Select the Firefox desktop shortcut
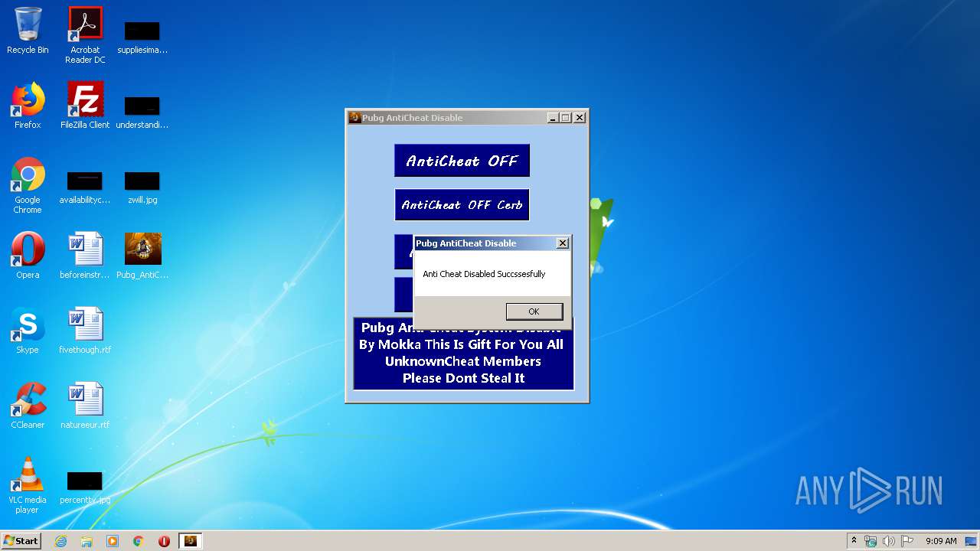 pyautogui.click(x=28, y=106)
